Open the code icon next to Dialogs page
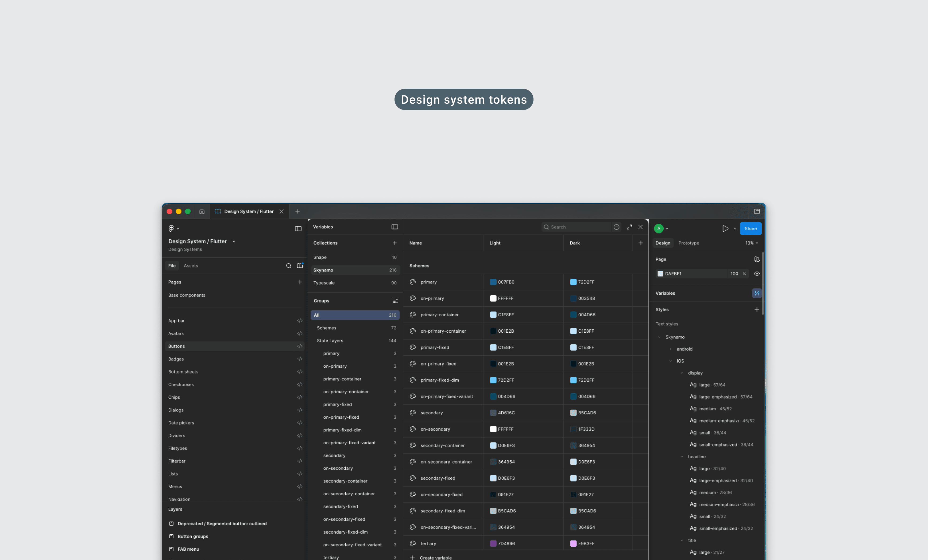Screen dimensions: 928x560 300,410
